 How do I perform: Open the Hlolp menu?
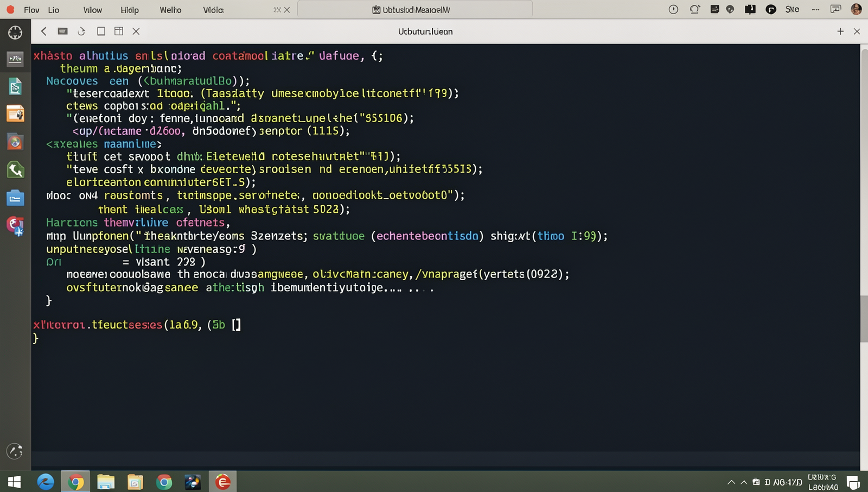pyautogui.click(x=130, y=10)
